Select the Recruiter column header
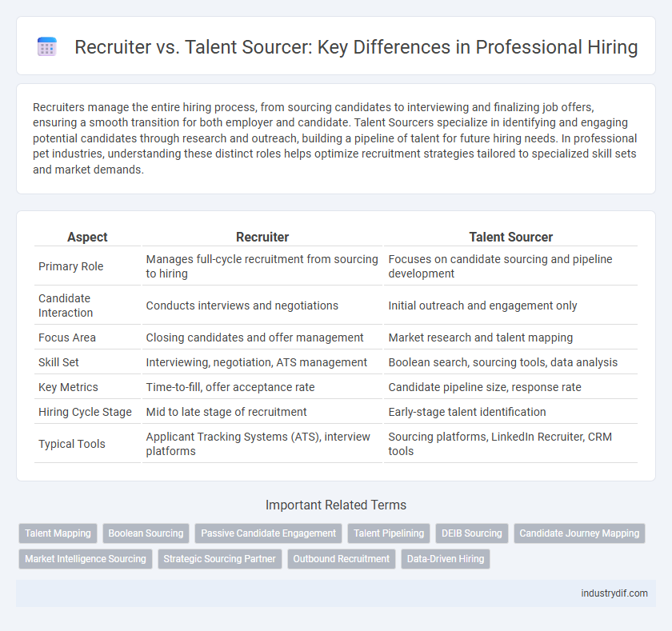The width and height of the screenshot is (672, 631). pos(262,237)
